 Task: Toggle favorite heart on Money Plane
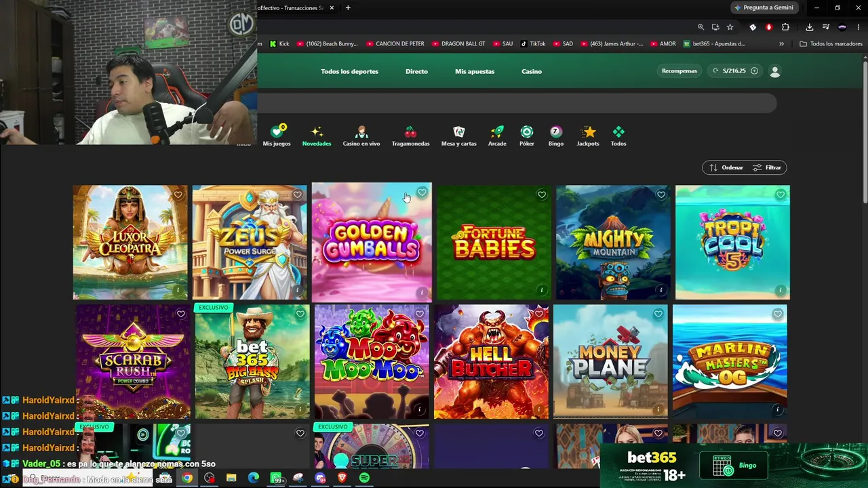(658, 314)
